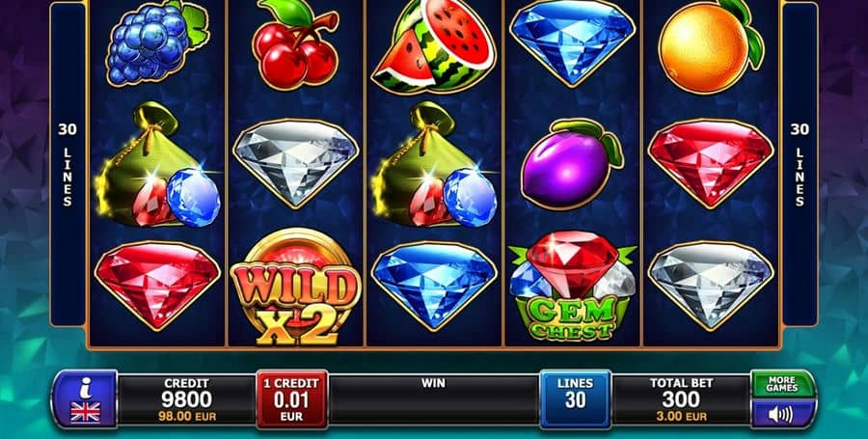The height and width of the screenshot is (439, 868).
Task: Click the purple plum symbol
Action: coord(572,164)
